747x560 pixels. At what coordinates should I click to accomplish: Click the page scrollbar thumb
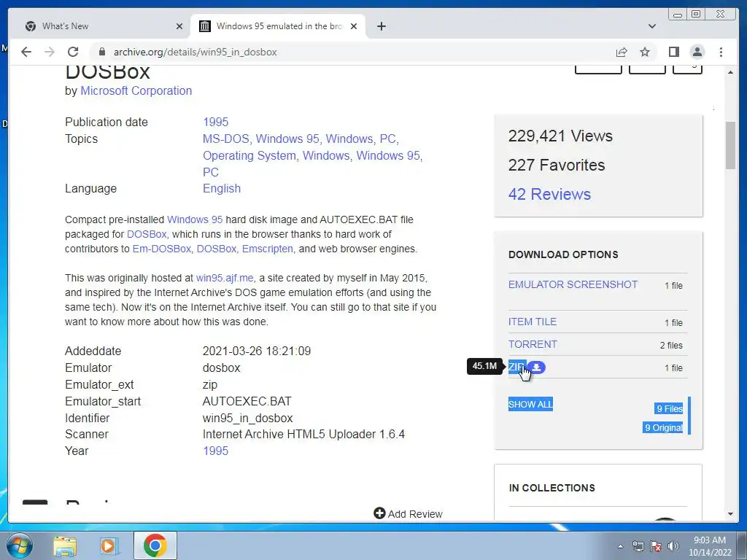point(730,145)
